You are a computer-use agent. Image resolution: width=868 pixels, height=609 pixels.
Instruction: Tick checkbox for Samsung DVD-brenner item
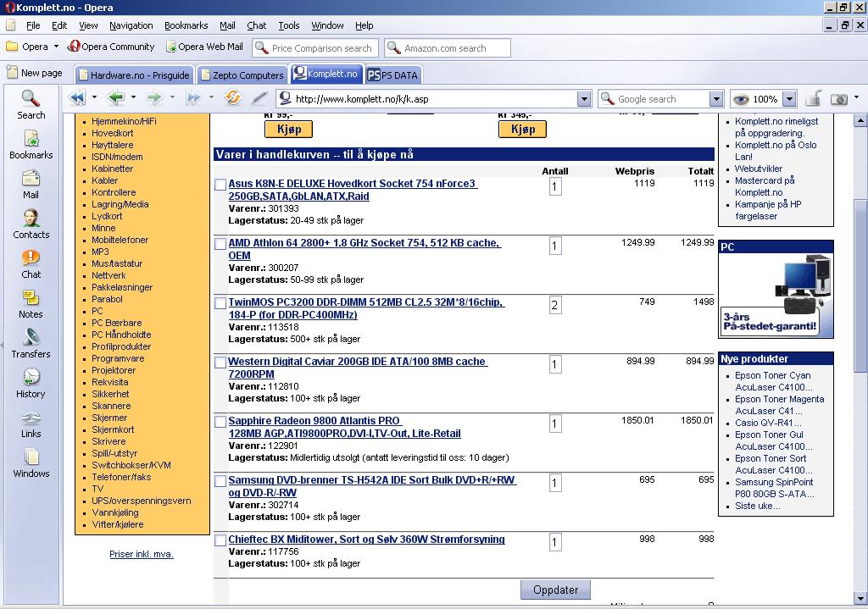[x=220, y=480]
